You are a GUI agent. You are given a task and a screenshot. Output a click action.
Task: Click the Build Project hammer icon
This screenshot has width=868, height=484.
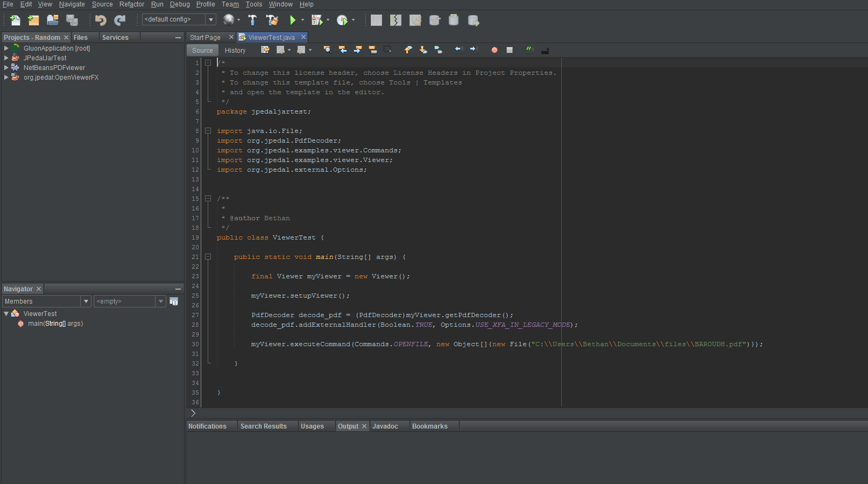252,20
